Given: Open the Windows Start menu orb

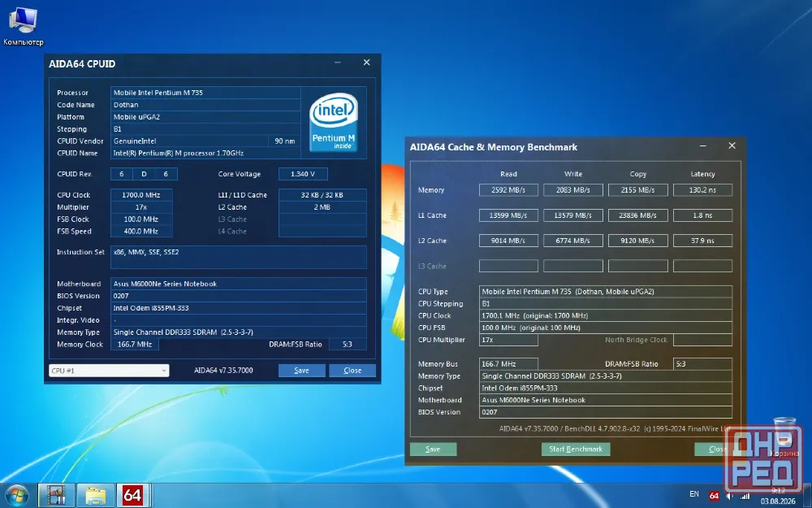Looking at the screenshot, I should (16, 496).
